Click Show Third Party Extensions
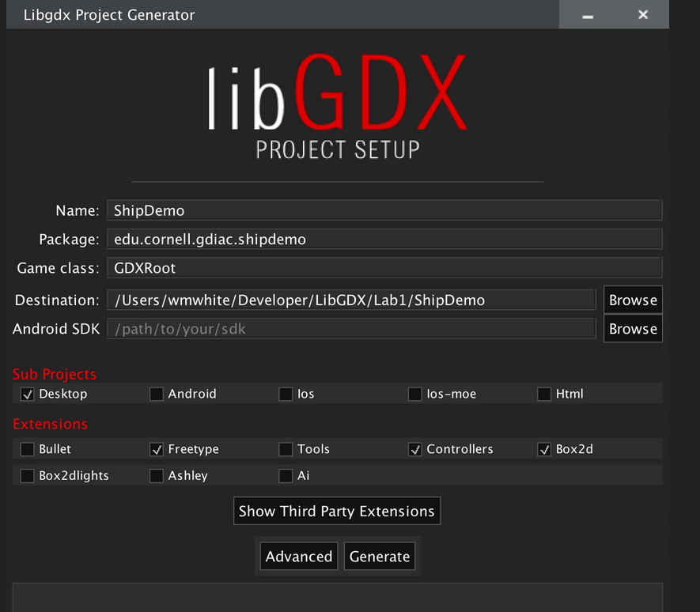The width and height of the screenshot is (700, 612). 337,510
